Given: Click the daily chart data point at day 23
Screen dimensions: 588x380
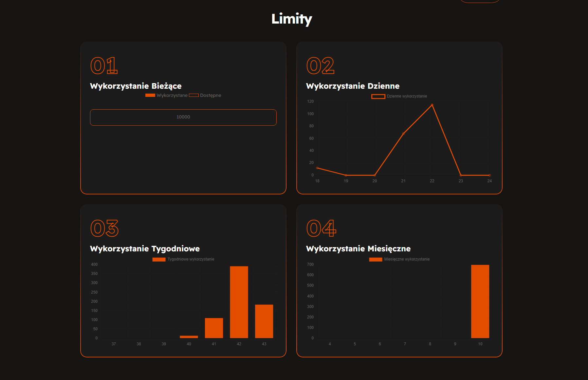Looking at the screenshot, I should (x=461, y=175).
